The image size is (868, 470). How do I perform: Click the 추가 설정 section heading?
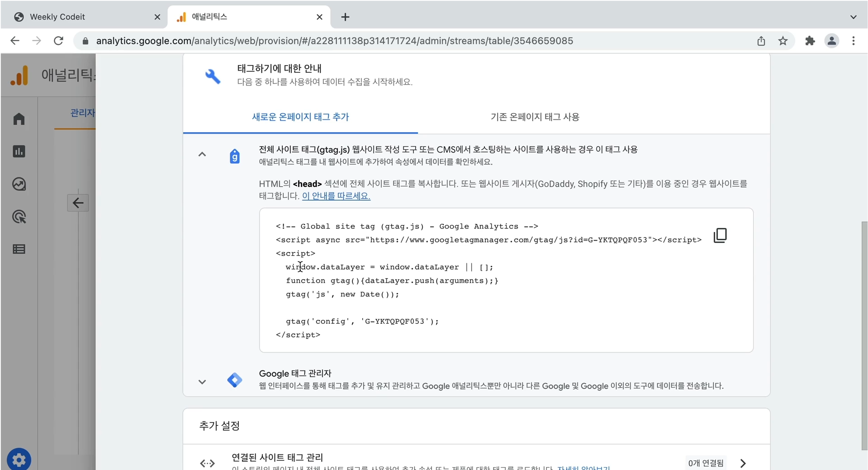coord(219,426)
